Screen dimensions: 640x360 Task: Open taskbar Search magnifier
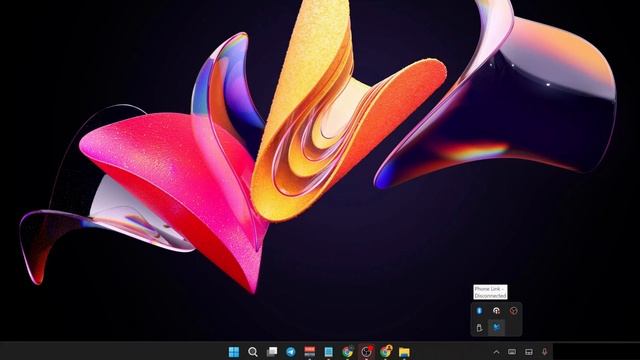click(x=253, y=352)
